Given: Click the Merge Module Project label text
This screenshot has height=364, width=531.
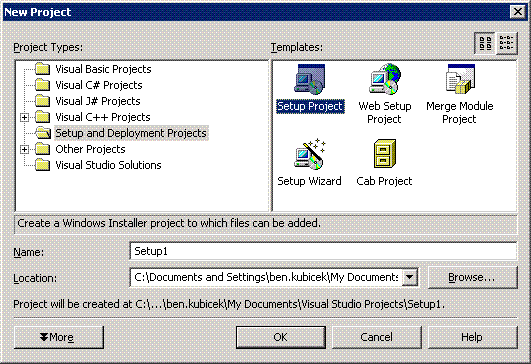Looking at the screenshot, I should pyautogui.click(x=460, y=112).
